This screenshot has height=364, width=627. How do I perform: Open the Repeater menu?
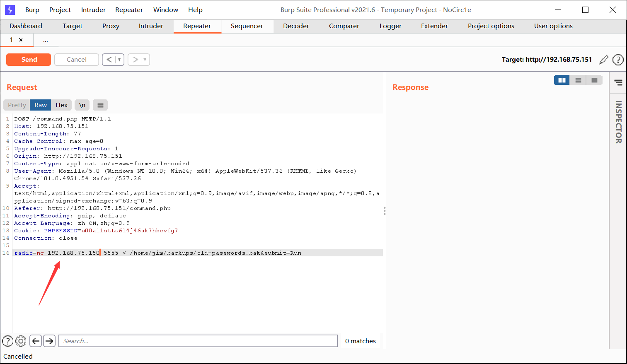point(129,10)
